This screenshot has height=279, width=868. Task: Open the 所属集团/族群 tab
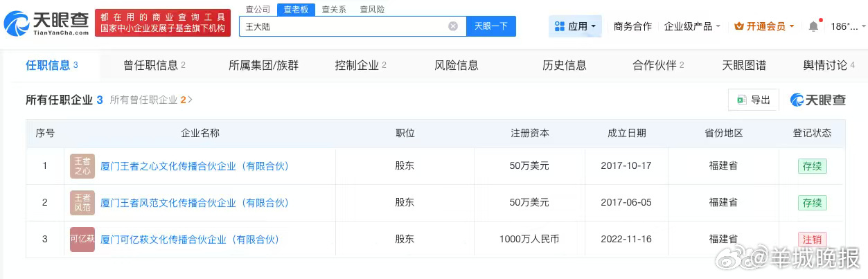click(x=263, y=65)
